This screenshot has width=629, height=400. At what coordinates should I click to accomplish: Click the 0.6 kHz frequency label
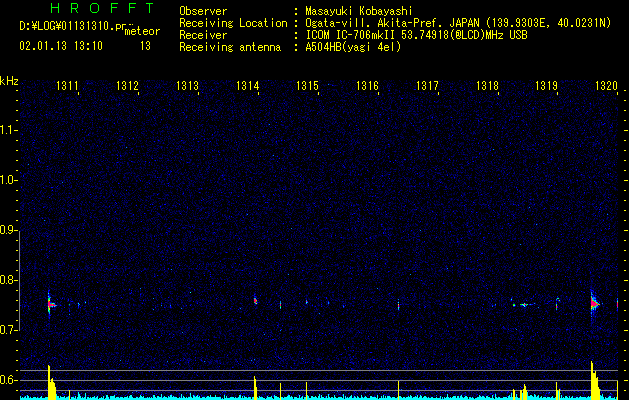coord(9,380)
